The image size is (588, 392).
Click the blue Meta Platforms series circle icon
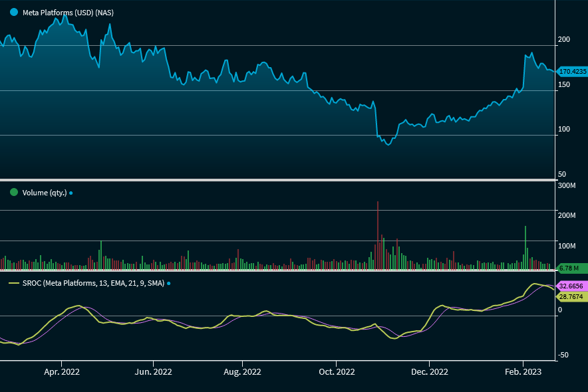coord(14,13)
